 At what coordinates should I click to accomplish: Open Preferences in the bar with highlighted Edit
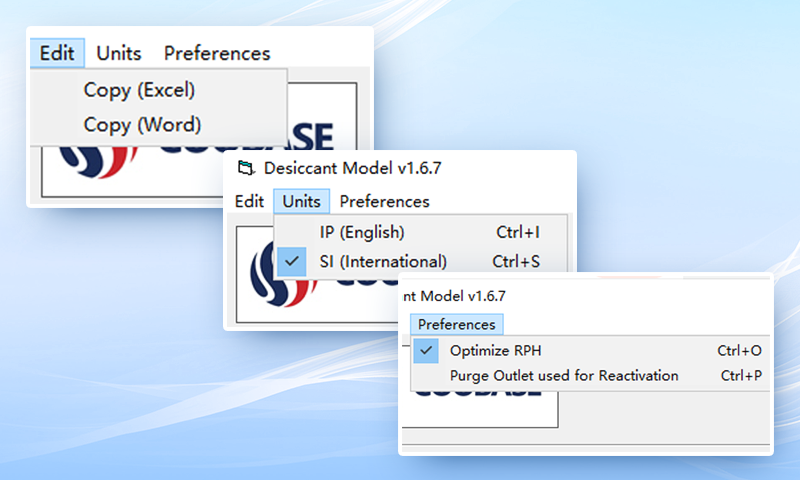(x=217, y=53)
